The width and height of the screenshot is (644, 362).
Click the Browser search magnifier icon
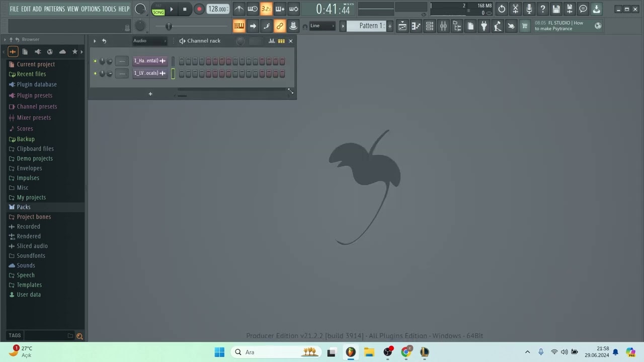[x=79, y=336]
